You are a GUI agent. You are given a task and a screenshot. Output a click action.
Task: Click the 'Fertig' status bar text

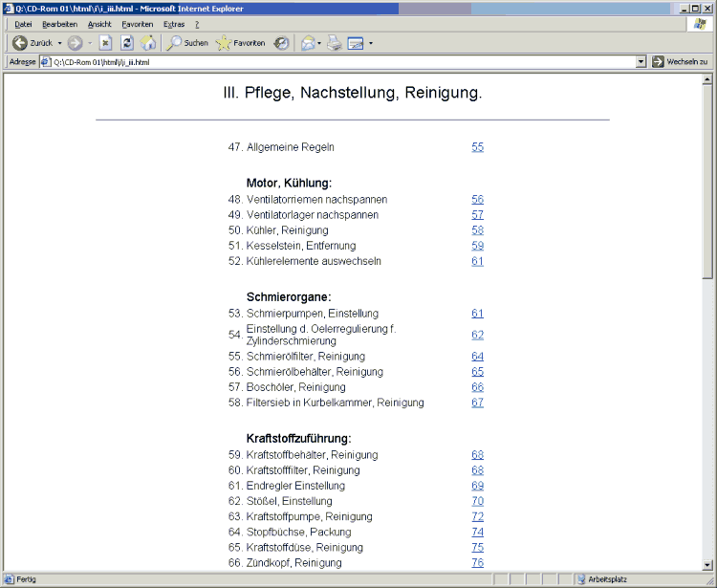pyautogui.click(x=26, y=579)
